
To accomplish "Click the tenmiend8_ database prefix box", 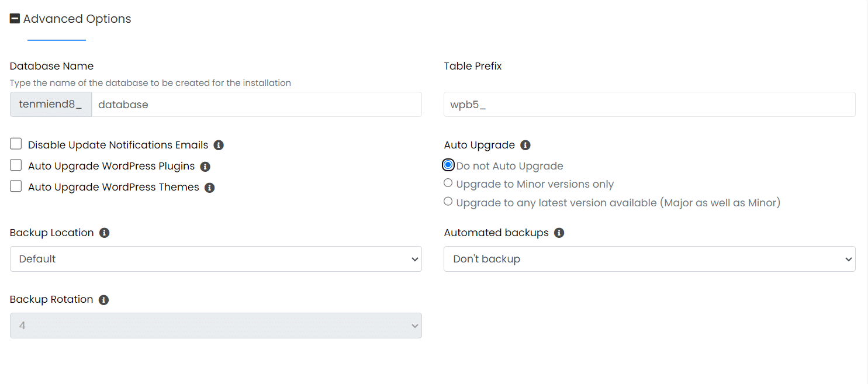I will point(50,104).
